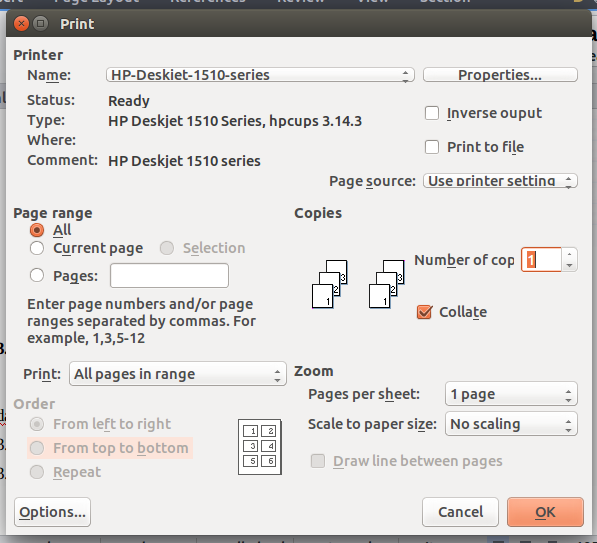Select the Current page radio button
The image size is (597, 543).
point(37,248)
